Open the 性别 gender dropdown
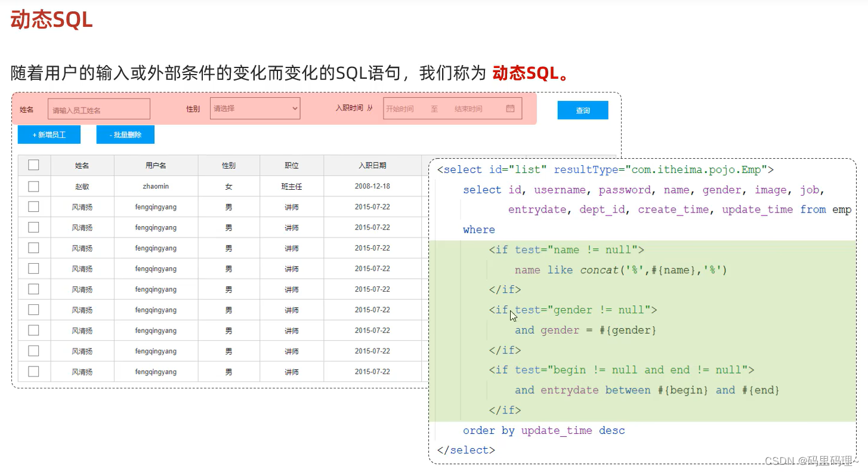868x472 pixels. tap(255, 108)
